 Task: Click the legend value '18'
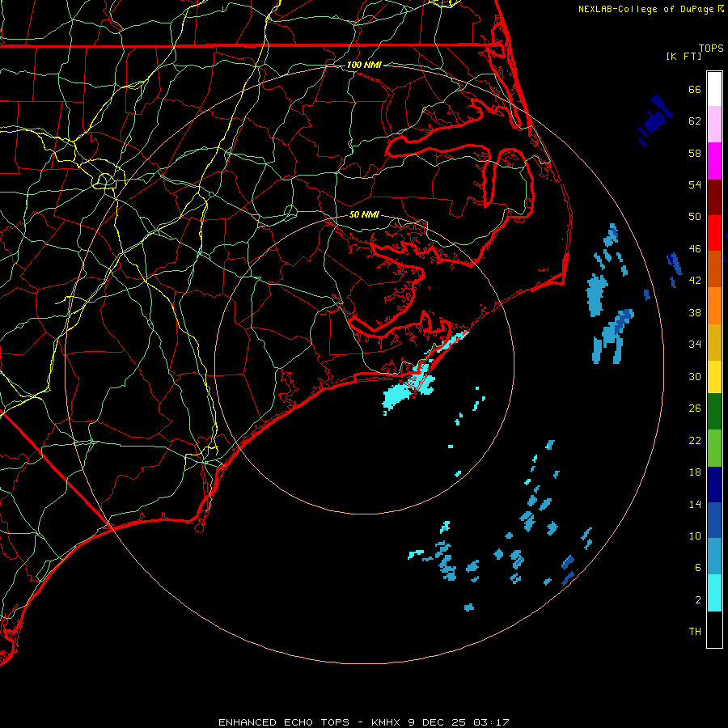point(695,472)
